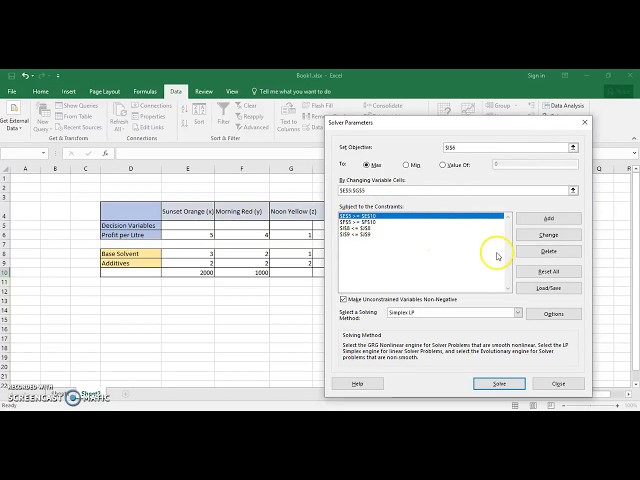The height and width of the screenshot is (480, 640).
Task: Click the Clear filter icon
Action: click(239, 106)
